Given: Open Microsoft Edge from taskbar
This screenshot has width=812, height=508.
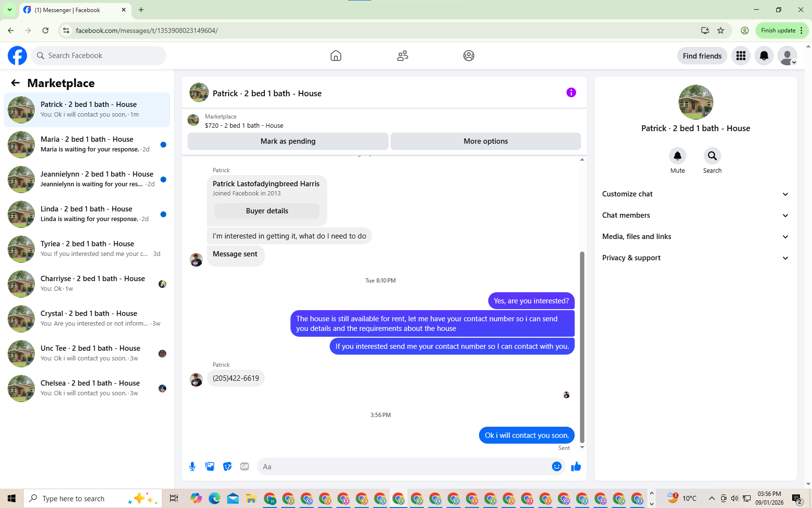Looking at the screenshot, I should click(215, 498).
